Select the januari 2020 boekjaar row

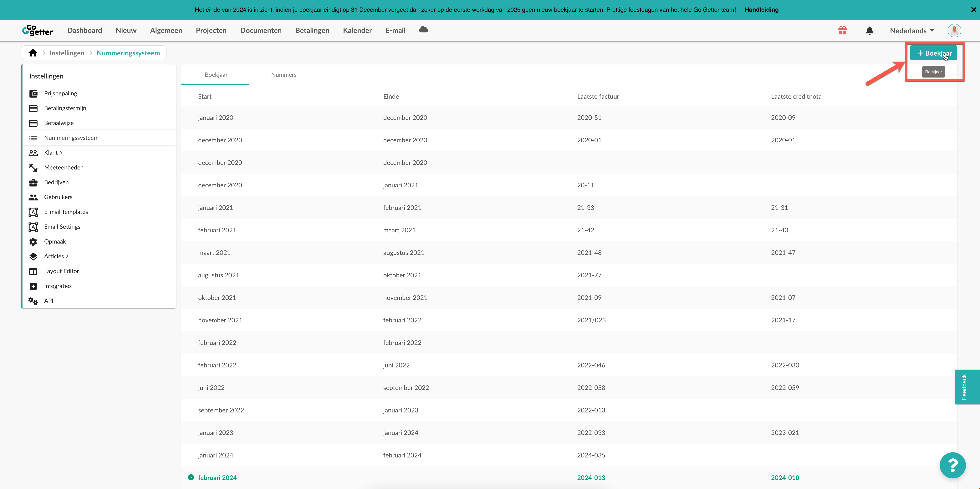[569, 118]
